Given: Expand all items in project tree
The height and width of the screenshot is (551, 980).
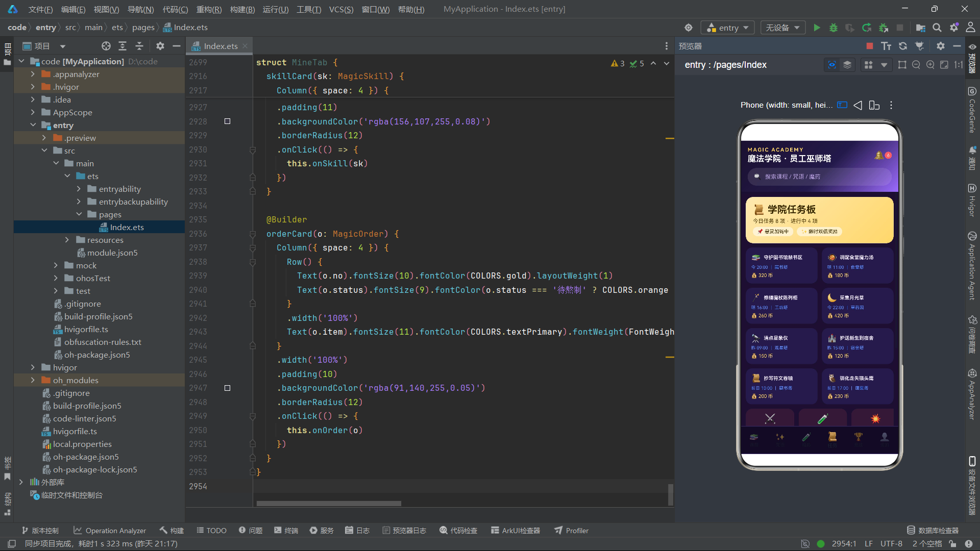Looking at the screenshot, I should tap(122, 46).
